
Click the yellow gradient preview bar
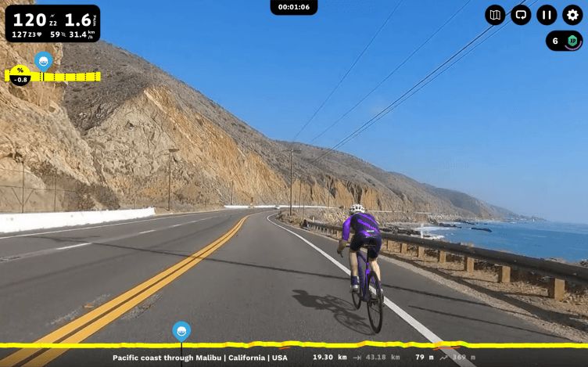[53, 77]
